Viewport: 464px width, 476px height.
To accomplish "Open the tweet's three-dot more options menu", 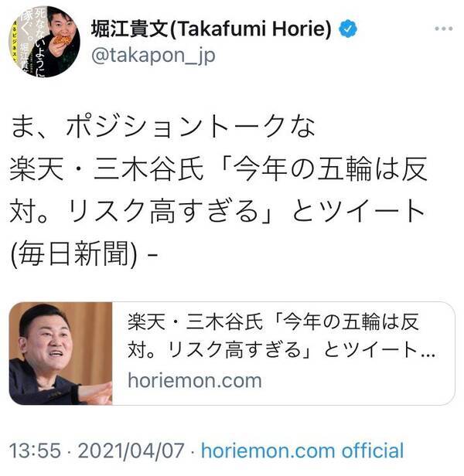I will pyautogui.click(x=443, y=29).
